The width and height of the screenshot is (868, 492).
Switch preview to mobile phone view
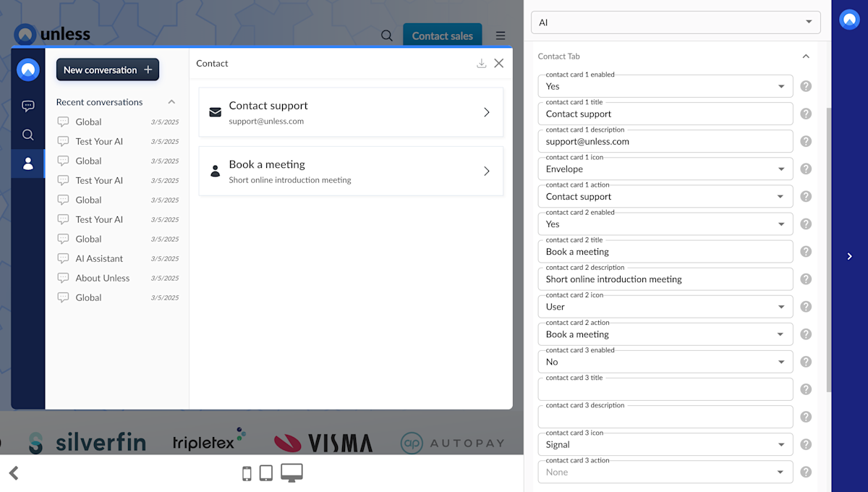click(246, 472)
